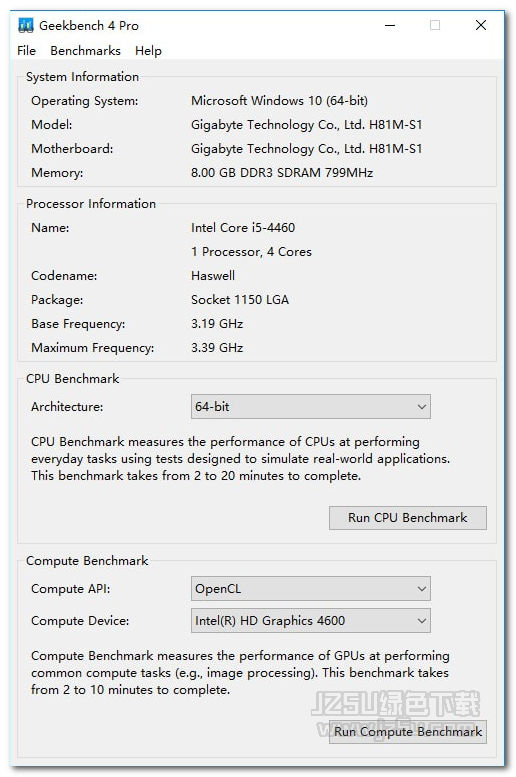Click the 'Compute API:' label
The height and width of the screenshot is (777, 516).
tap(70, 589)
